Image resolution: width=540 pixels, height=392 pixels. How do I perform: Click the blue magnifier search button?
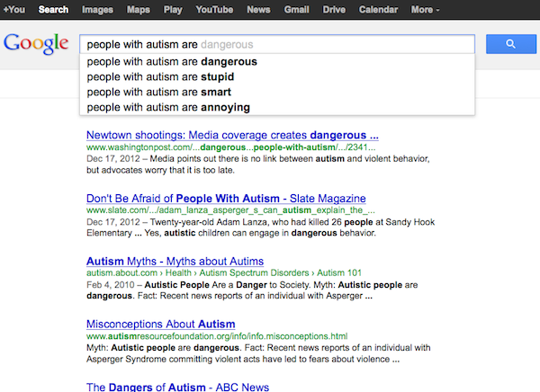[511, 44]
